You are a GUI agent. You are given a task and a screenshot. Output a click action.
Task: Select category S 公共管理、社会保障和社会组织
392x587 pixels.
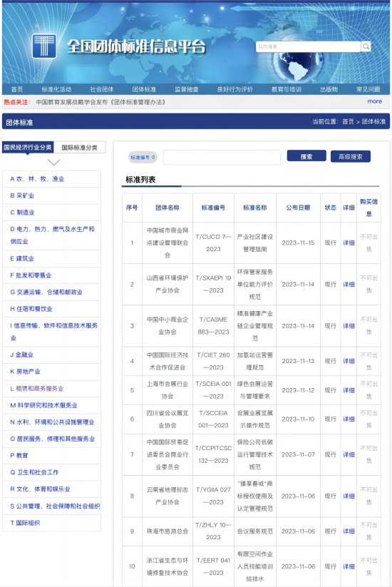pyautogui.click(x=55, y=506)
